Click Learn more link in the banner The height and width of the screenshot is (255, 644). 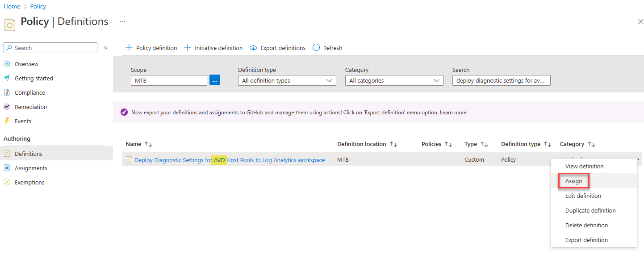click(x=453, y=113)
